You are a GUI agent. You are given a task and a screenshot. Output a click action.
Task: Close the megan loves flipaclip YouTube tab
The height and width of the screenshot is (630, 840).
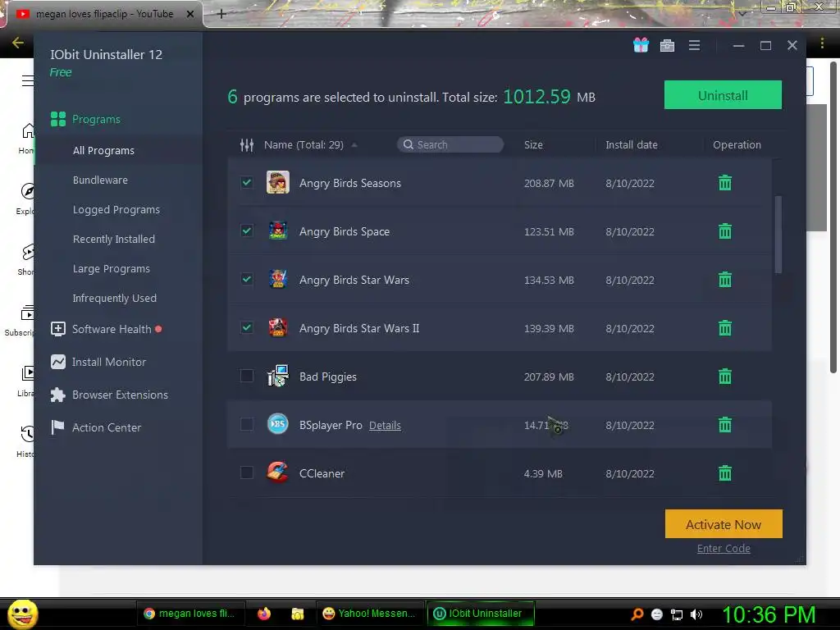click(x=189, y=14)
